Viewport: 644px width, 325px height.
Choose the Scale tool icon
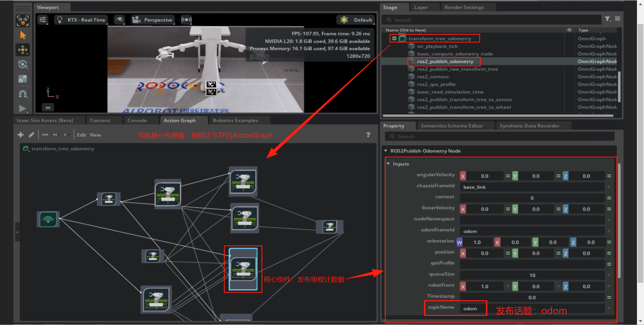tap(23, 79)
